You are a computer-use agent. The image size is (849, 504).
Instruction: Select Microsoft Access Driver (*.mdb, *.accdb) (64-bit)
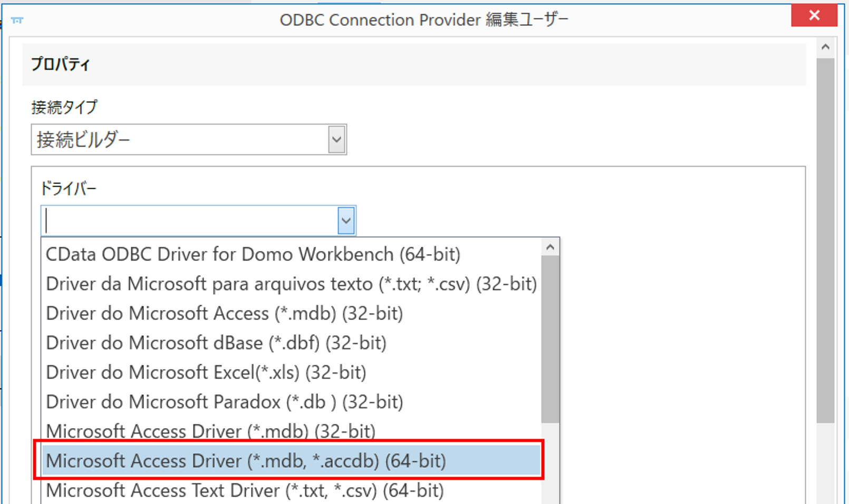tap(292, 461)
